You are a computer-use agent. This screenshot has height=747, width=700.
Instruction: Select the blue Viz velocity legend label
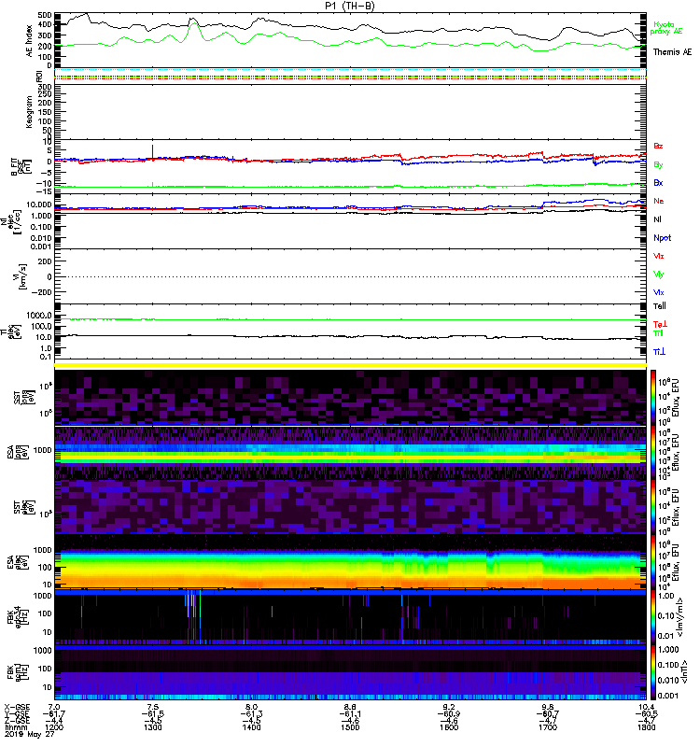[x=659, y=292]
